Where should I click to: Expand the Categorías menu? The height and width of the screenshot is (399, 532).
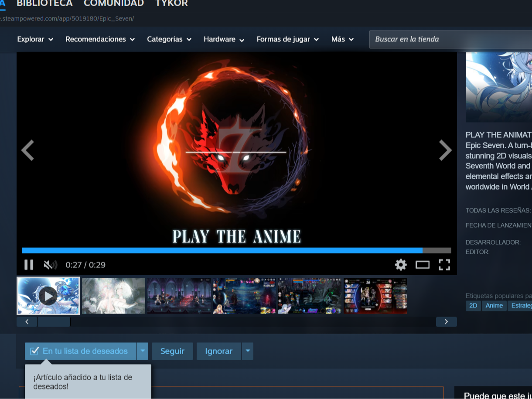(x=169, y=39)
